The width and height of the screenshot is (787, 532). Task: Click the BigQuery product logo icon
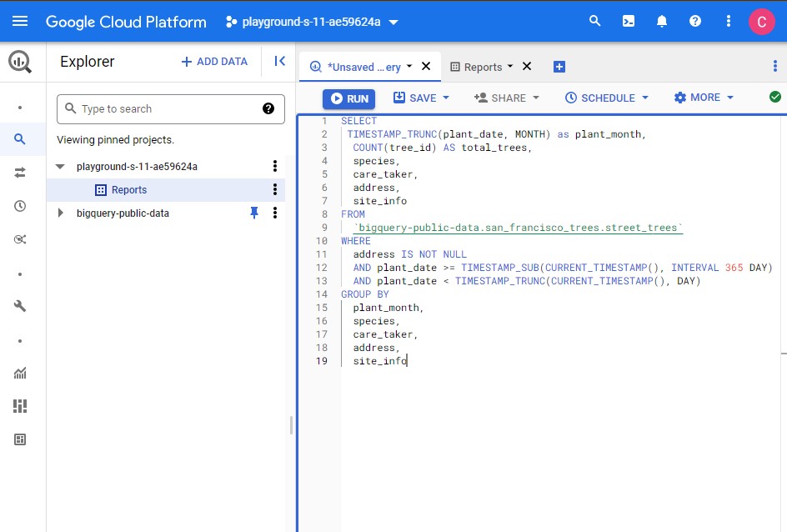pos(20,62)
